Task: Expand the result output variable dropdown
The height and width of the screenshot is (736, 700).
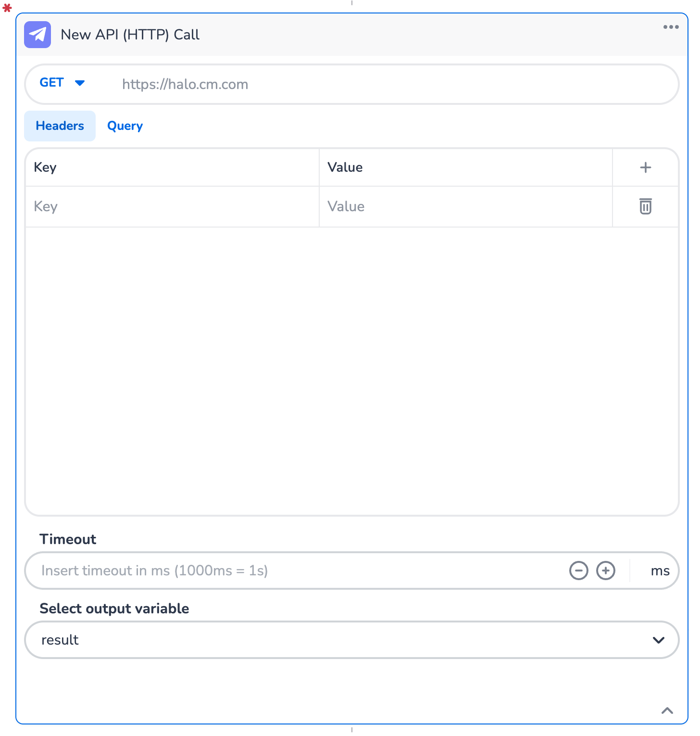Action: click(x=658, y=640)
